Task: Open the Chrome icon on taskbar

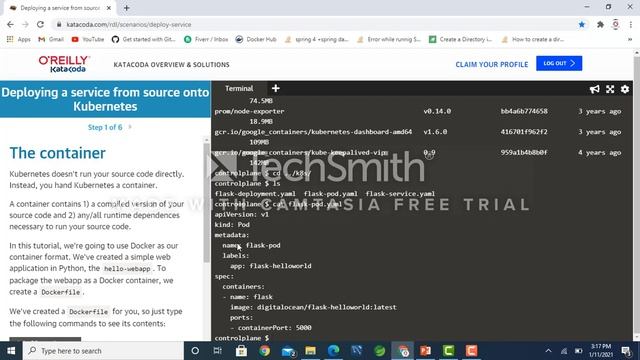Action: point(264,351)
